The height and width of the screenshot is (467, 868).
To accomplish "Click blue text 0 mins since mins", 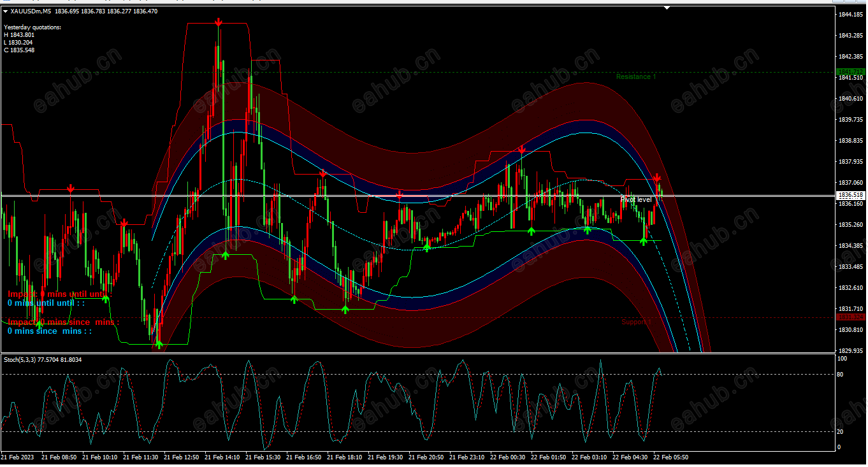I will point(50,331).
